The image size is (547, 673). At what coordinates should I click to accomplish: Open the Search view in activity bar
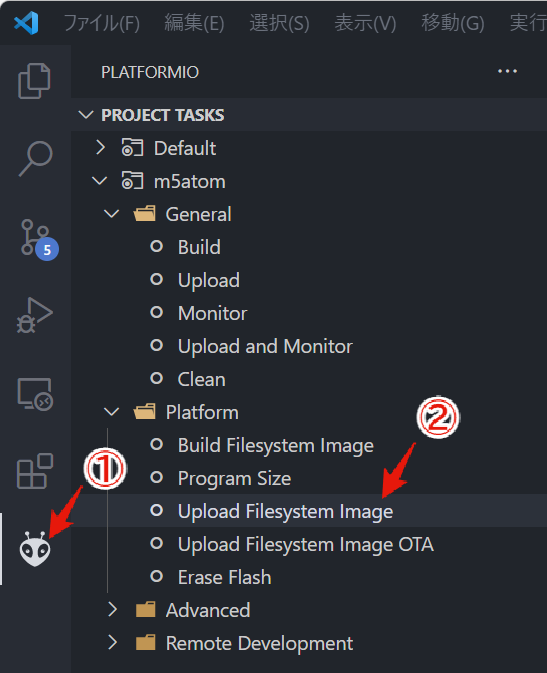[x=35, y=158]
